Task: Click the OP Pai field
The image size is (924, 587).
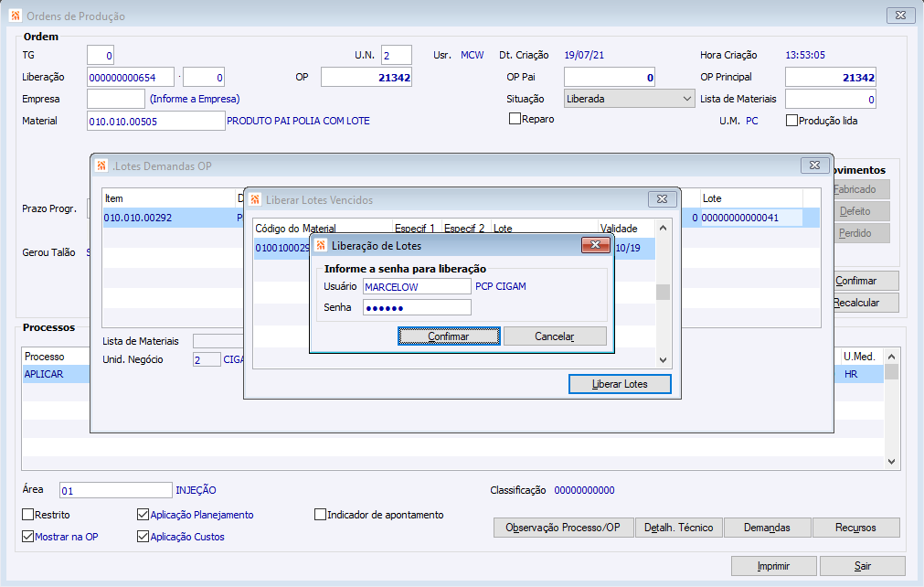Action: [610, 77]
